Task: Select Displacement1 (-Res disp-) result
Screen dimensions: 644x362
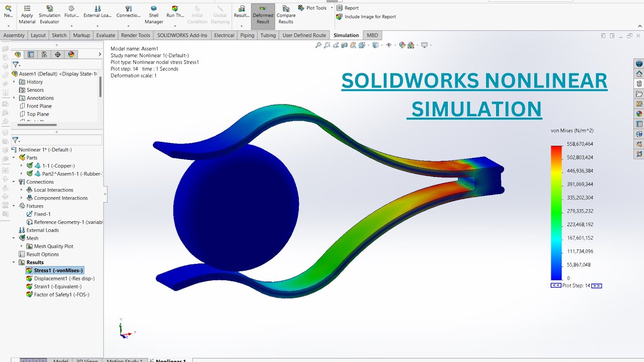Action: click(60, 279)
